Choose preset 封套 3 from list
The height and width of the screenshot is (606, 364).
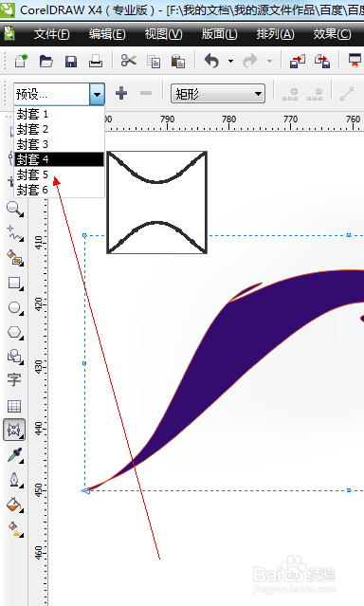[59, 144]
